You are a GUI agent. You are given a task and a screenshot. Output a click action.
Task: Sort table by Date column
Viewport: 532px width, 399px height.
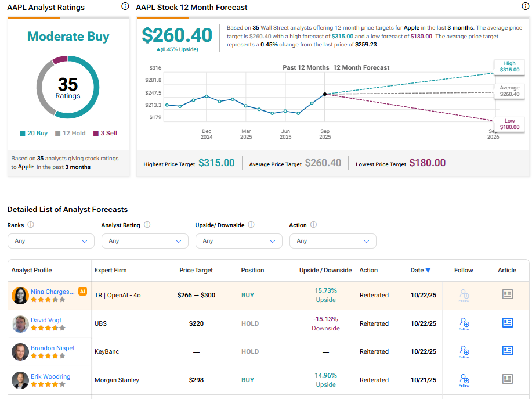pyautogui.click(x=420, y=270)
